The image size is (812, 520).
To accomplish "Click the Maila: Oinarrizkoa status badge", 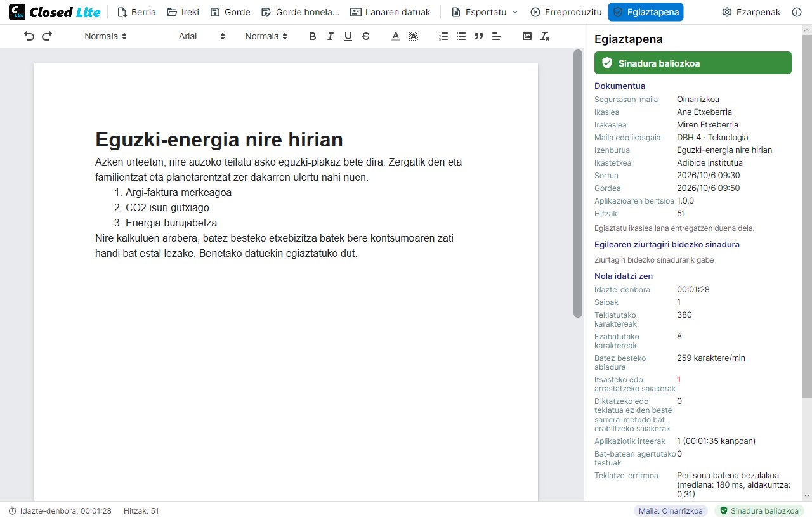I will point(671,510).
